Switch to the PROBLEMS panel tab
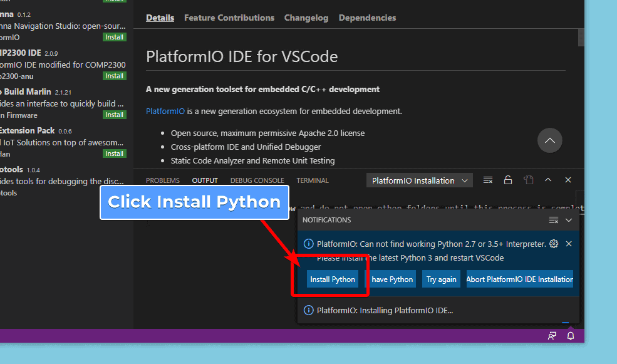The width and height of the screenshot is (617, 364). 162,180
